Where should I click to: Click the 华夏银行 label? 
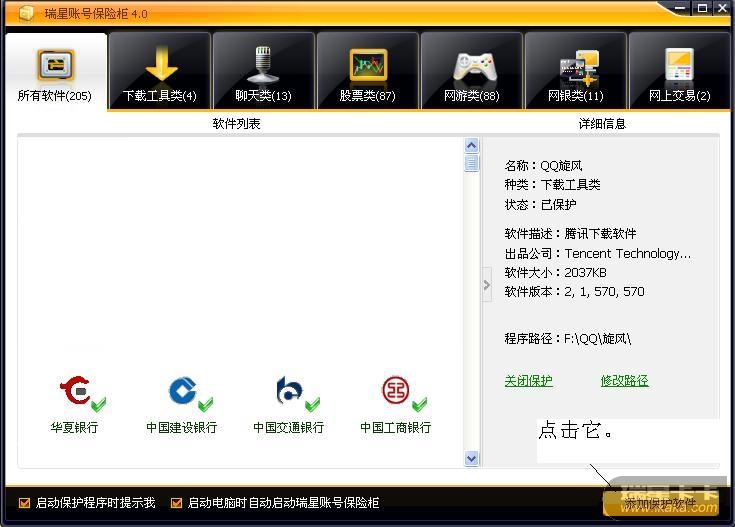click(75, 428)
